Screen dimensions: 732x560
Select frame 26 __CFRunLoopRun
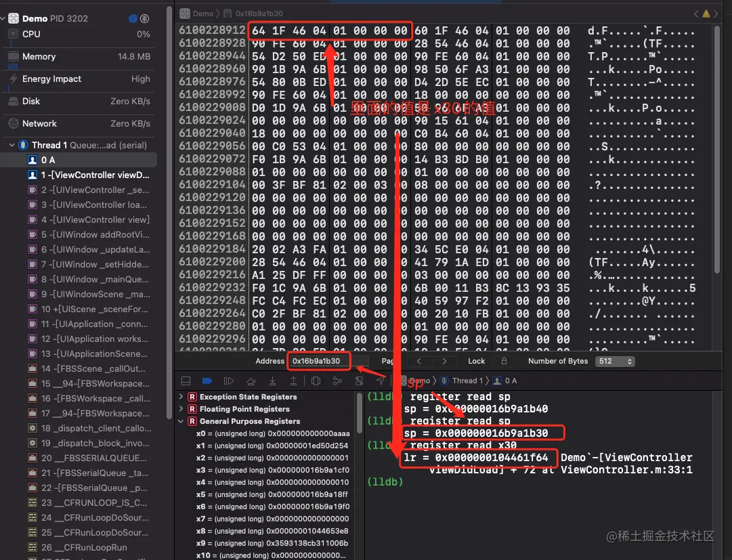point(79,547)
